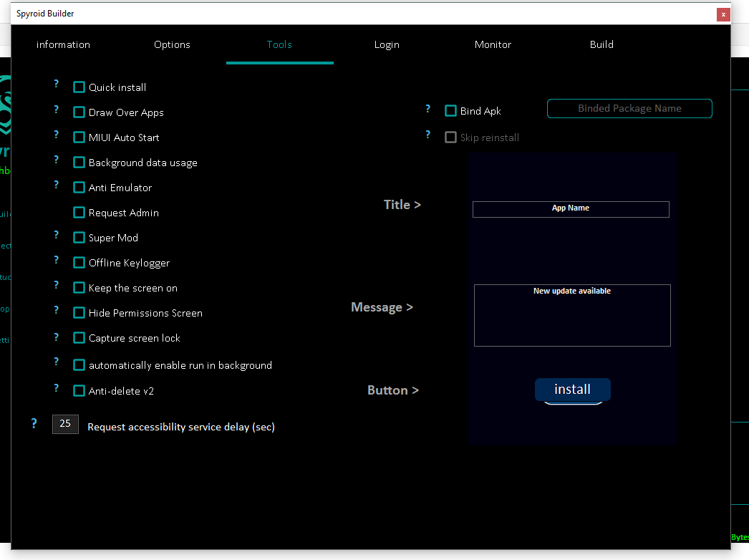Viewport: 749px width, 560px height.
Task: Click the question mark next to Anti-delete v2
Action: click(x=56, y=388)
